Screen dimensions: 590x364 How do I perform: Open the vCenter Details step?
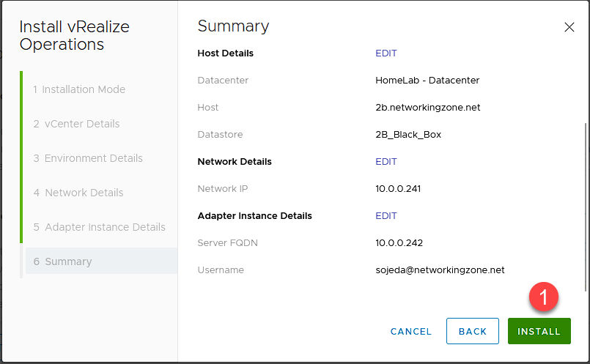coord(76,124)
